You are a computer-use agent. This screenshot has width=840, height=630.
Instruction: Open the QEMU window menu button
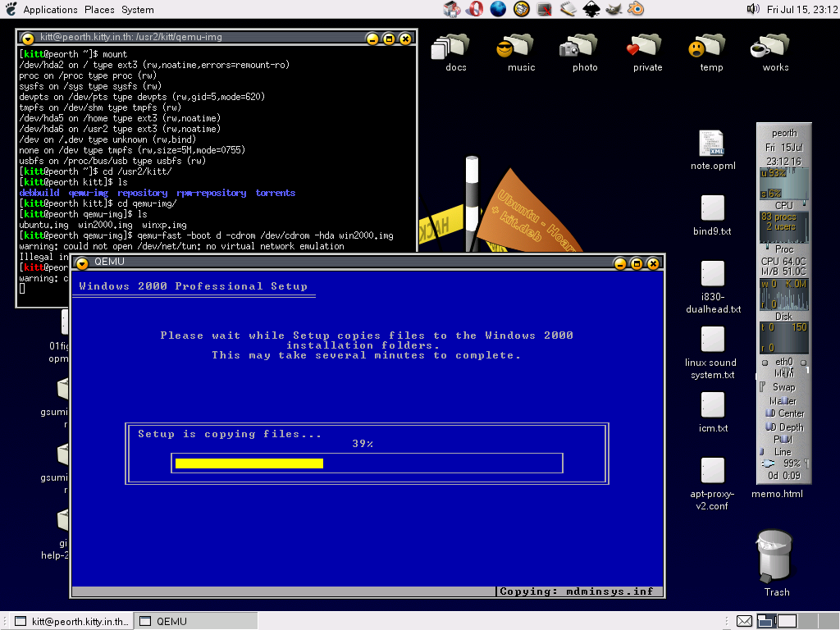[82, 263]
